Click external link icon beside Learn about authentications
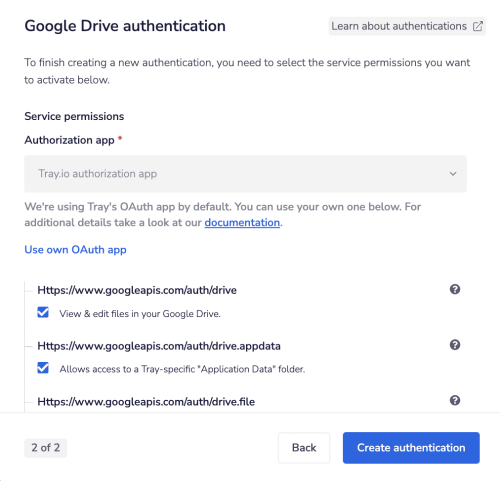The width and height of the screenshot is (500, 481). click(x=478, y=26)
